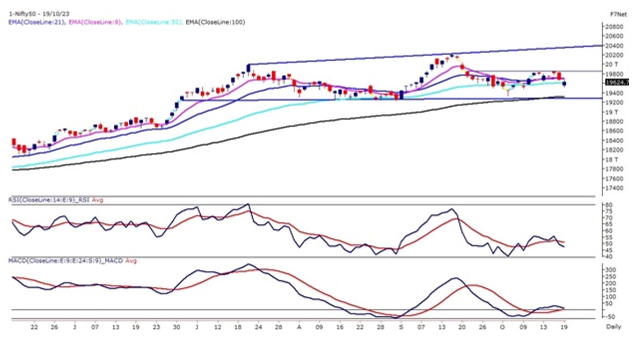Viewport: 644px width, 350px height.
Task: Click the 20600 price axis label
Action: tap(615, 36)
